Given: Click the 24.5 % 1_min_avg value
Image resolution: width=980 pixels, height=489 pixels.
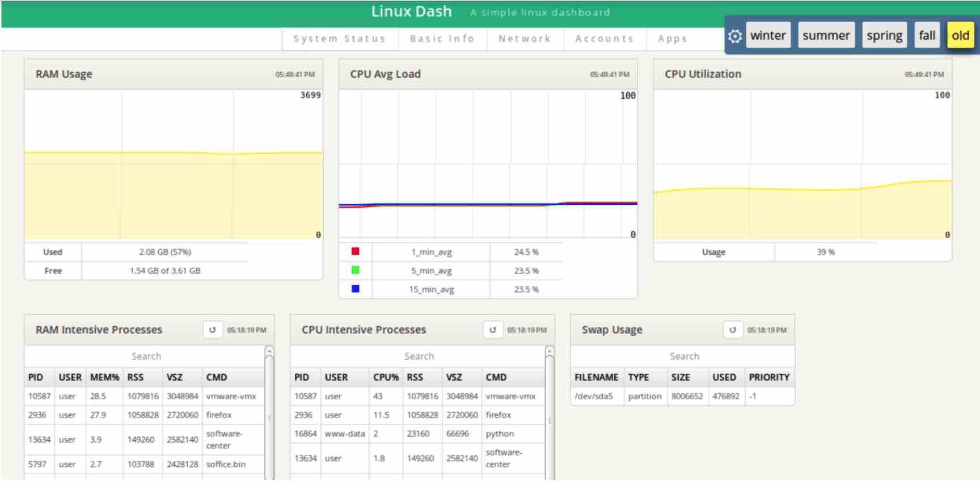Looking at the screenshot, I should (526, 252).
